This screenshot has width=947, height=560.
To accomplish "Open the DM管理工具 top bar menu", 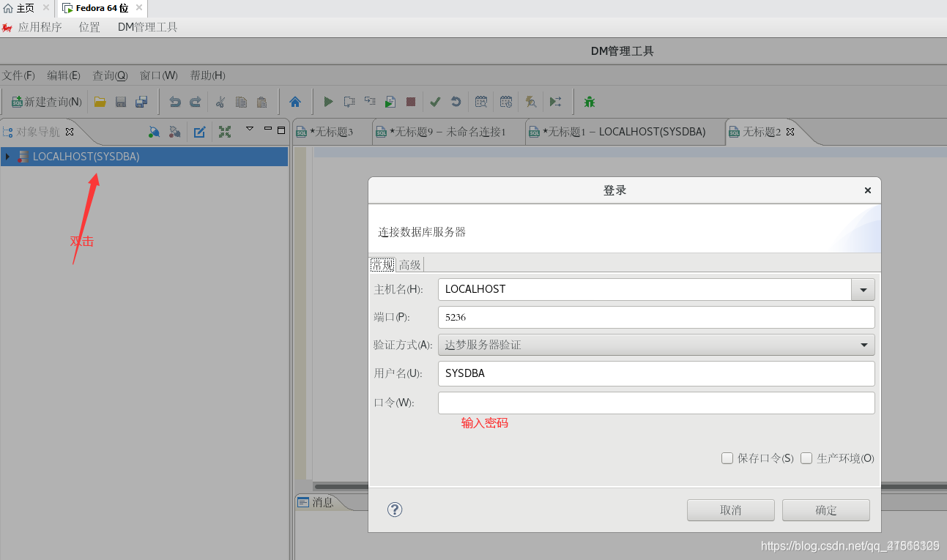I will pyautogui.click(x=147, y=27).
